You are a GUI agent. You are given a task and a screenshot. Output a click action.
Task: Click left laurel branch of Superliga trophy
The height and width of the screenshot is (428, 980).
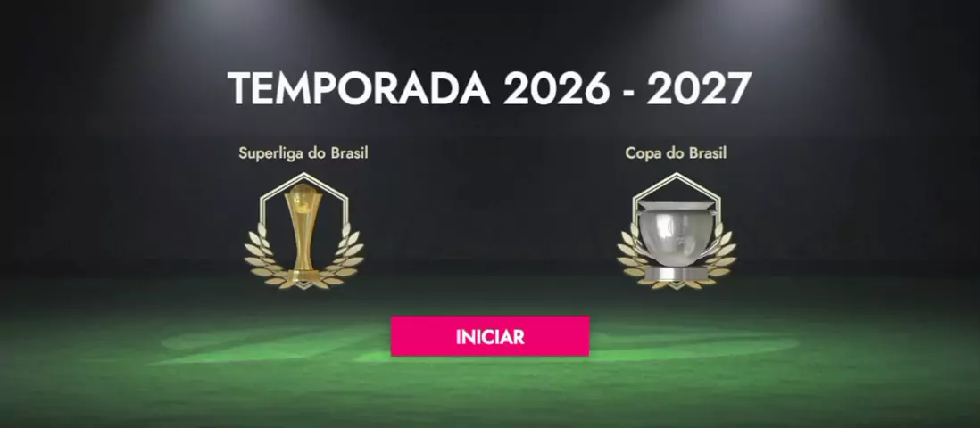pyautogui.click(x=266, y=258)
